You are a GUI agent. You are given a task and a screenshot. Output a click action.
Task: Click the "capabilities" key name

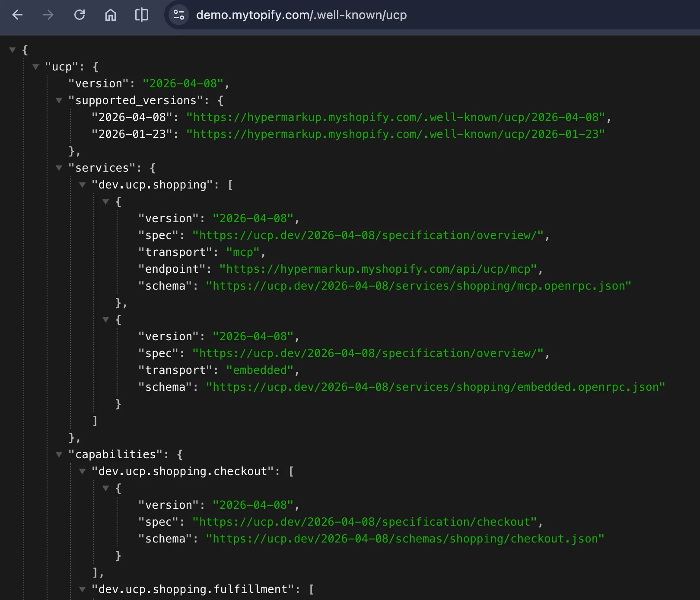pyautogui.click(x=116, y=454)
